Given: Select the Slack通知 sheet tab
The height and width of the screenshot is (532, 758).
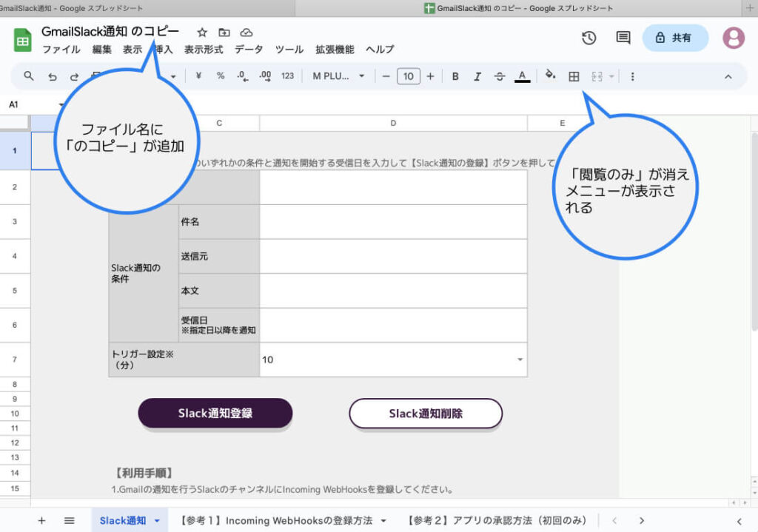Looking at the screenshot, I should [123, 520].
